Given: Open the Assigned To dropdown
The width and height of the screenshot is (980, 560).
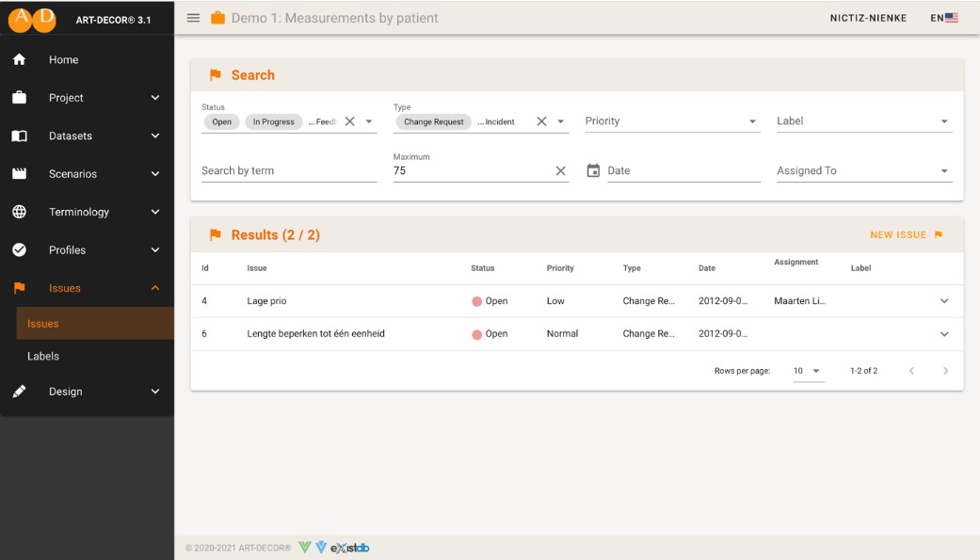Looking at the screenshot, I should point(944,171).
